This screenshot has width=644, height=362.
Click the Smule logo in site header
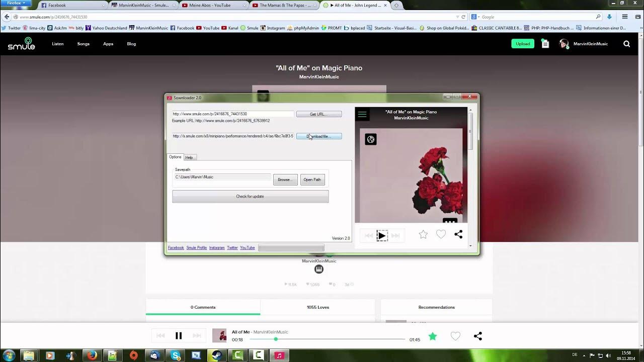(21, 44)
